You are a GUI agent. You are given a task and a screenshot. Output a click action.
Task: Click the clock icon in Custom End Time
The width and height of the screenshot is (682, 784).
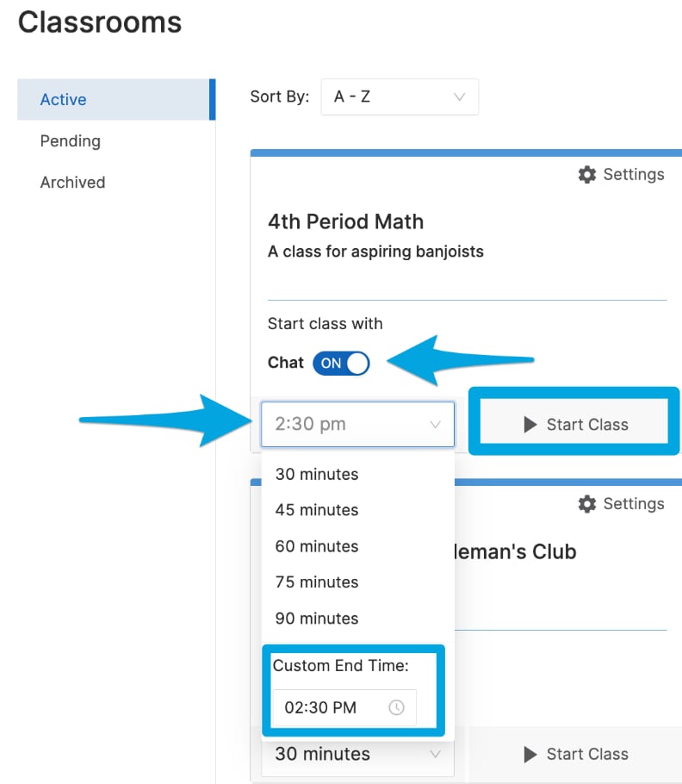click(396, 707)
